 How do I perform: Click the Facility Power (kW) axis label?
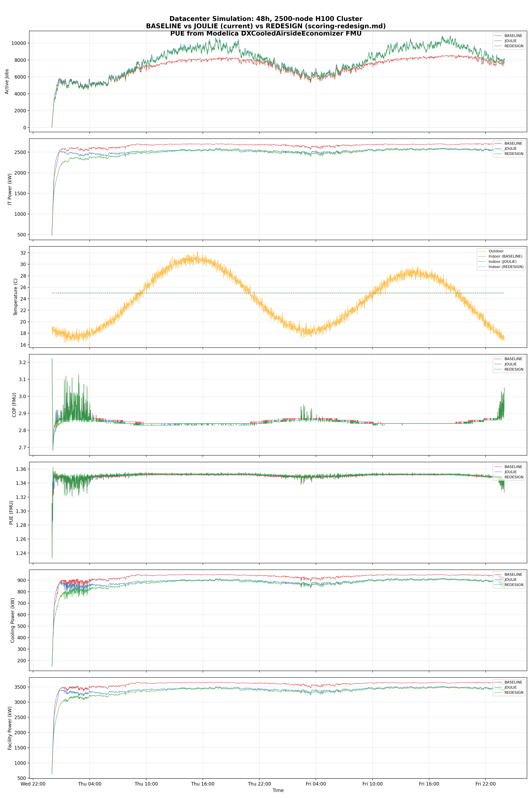(10, 728)
